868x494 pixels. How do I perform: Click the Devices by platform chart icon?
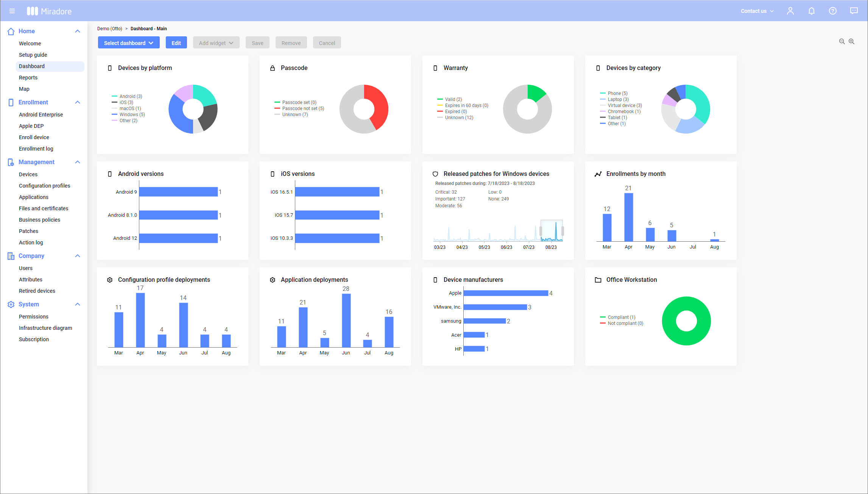pyautogui.click(x=110, y=68)
